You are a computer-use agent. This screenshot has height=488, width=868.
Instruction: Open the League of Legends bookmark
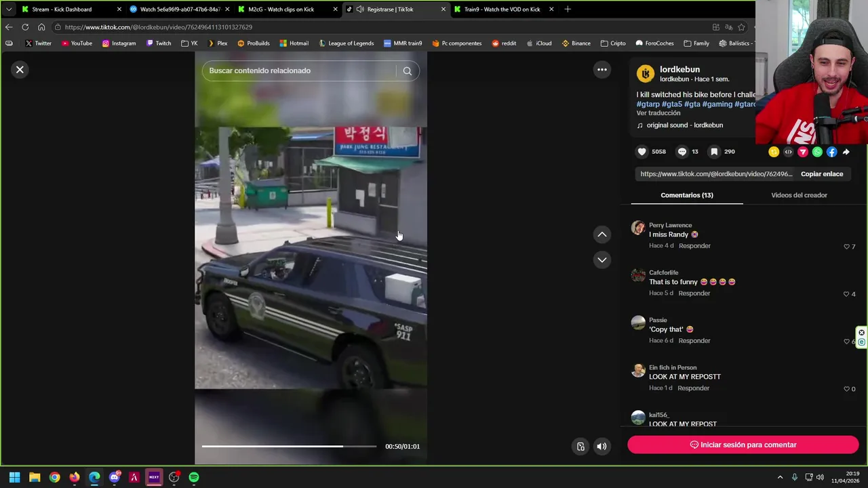coord(346,43)
